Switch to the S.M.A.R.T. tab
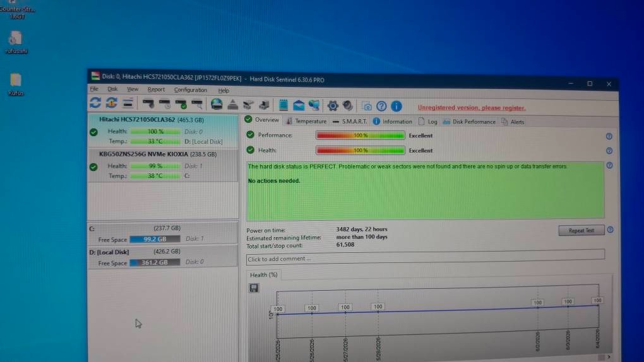This screenshot has width=644, height=362. tap(350, 122)
